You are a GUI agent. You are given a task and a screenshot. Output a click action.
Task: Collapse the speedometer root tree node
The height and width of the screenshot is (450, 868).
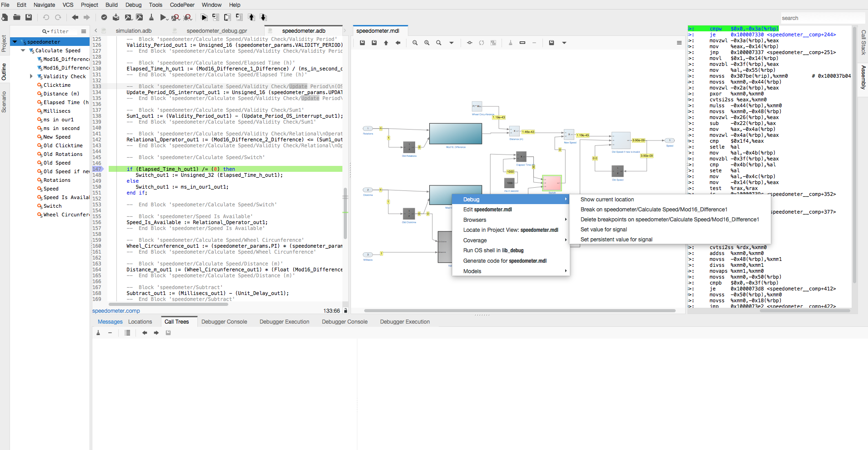point(15,42)
